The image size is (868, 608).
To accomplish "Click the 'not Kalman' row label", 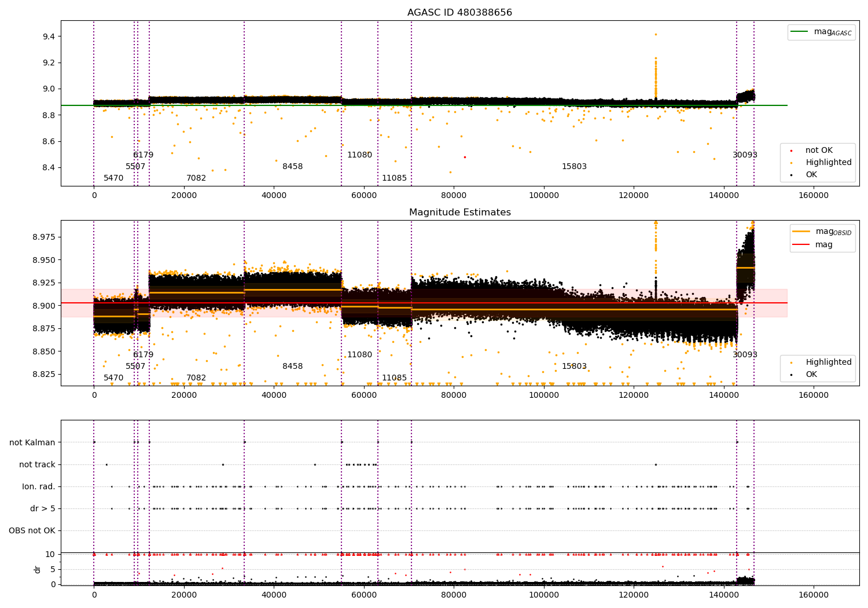I will [x=32, y=442].
